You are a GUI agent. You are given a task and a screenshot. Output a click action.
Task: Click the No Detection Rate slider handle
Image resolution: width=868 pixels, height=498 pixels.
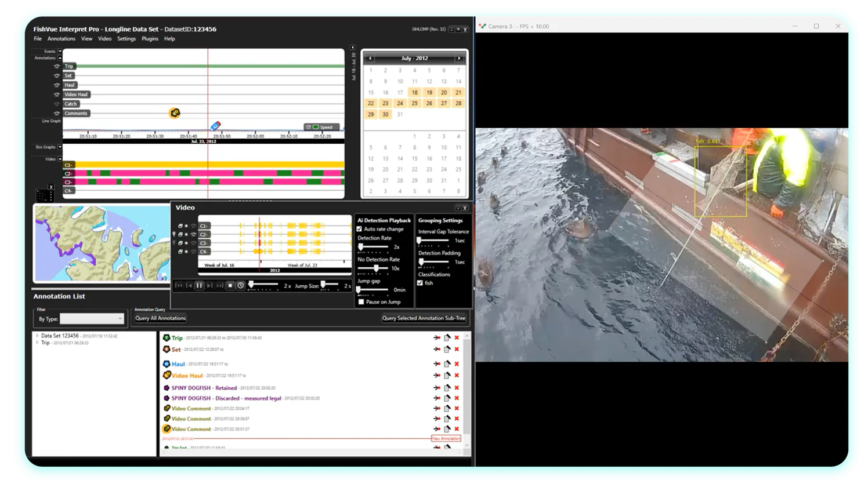(x=377, y=268)
